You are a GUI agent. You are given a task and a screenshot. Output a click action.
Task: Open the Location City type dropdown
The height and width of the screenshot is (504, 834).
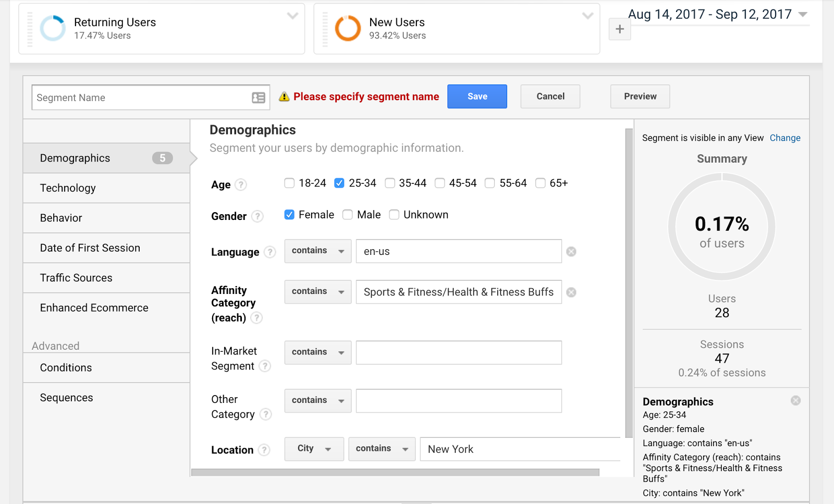coord(314,449)
